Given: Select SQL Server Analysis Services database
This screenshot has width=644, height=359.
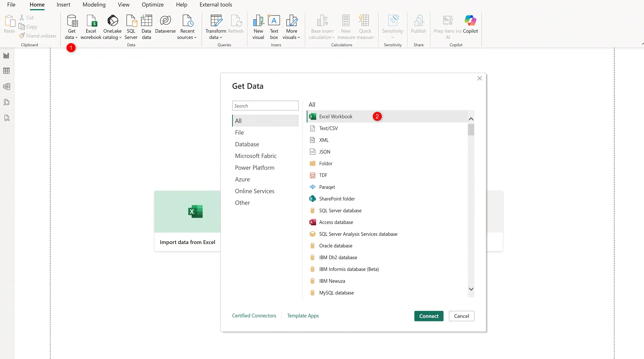Looking at the screenshot, I should (387, 234).
